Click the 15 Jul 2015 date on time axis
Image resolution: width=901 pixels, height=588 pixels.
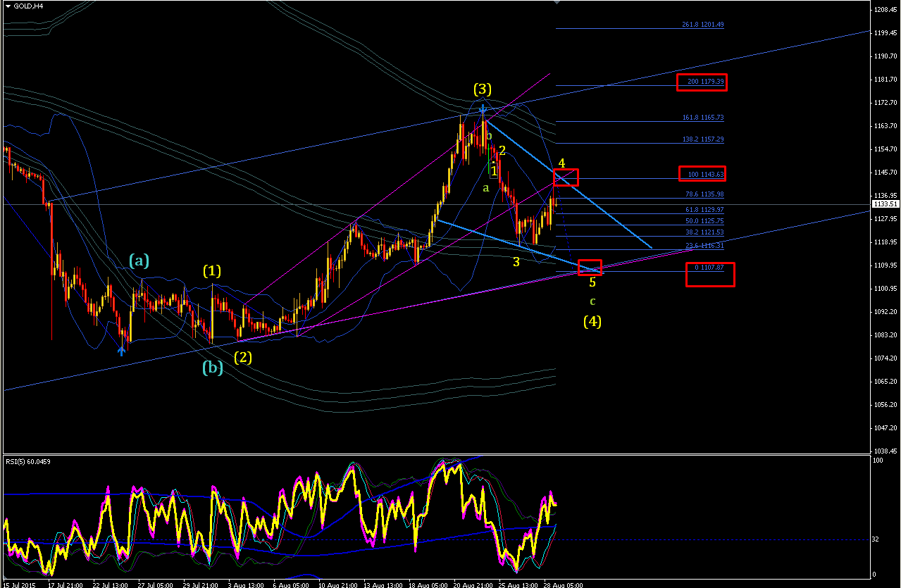(x=18, y=584)
